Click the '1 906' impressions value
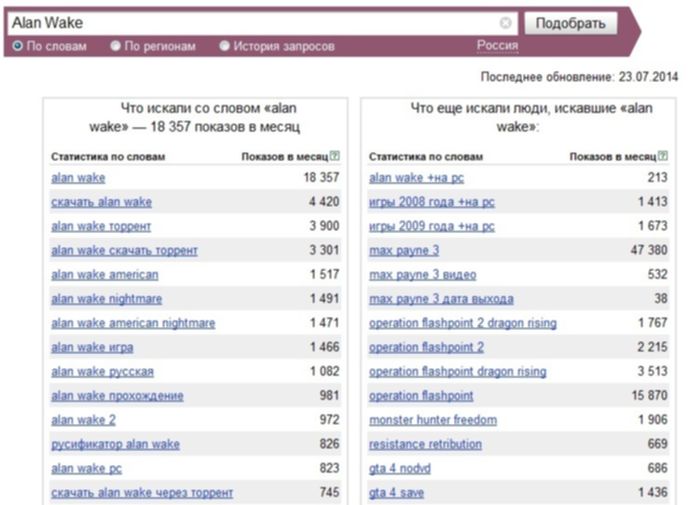Screen dimensions: 688x505 (x=653, y=419)
